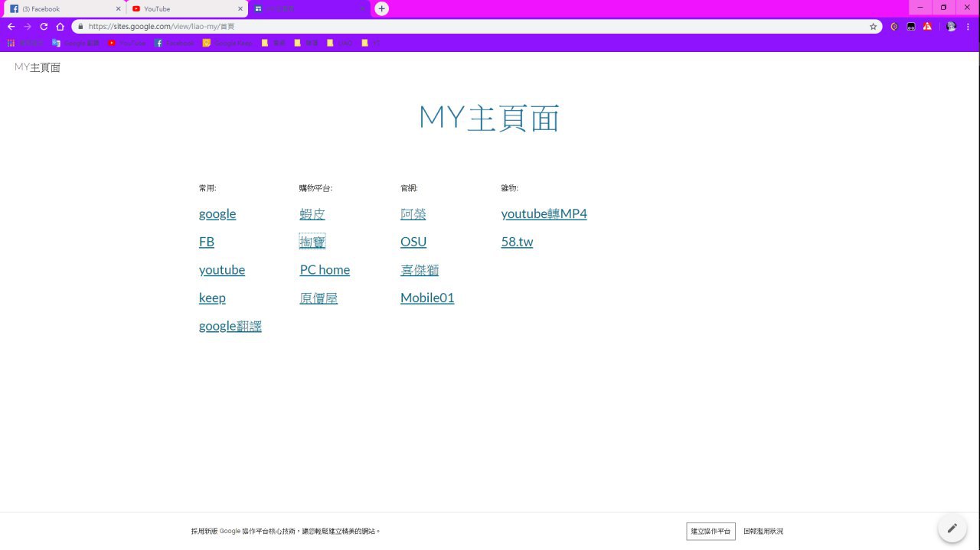This screenshot has height=550, width=980.
Task: Click the large MY主頁面 page heading
Action: [x=489, y=118]
